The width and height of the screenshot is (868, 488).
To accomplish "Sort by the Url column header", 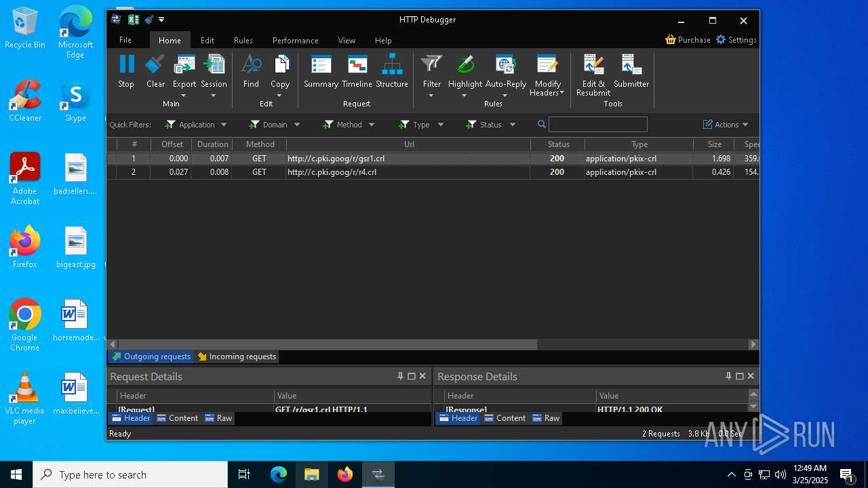I will coord(409,144).
